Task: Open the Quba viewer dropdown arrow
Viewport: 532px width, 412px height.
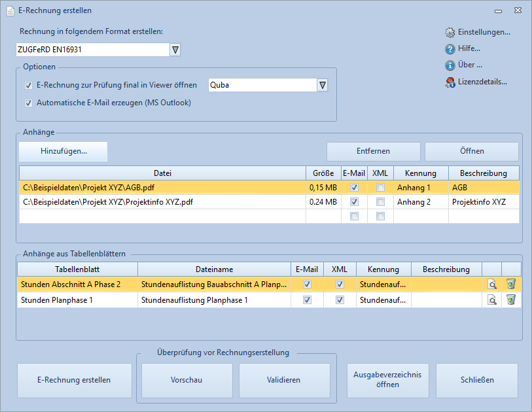Action: click(323, 85)
